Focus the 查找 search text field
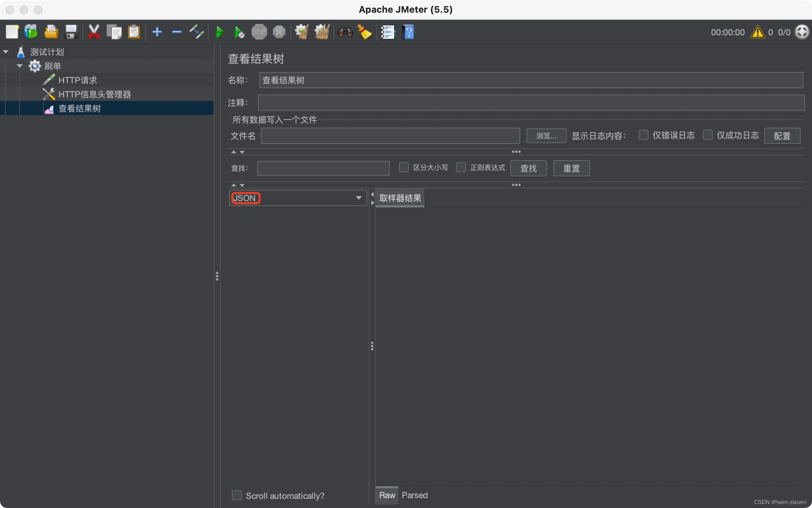 point(323,168)
